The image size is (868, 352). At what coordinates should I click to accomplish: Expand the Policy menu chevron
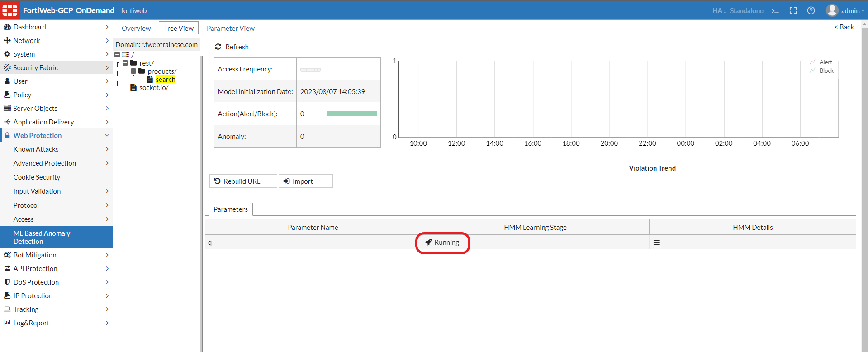pos(107,95)
